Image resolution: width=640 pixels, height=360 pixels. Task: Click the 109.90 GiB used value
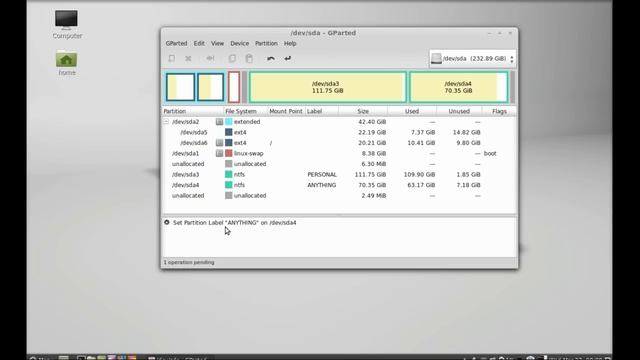(419, 174)
